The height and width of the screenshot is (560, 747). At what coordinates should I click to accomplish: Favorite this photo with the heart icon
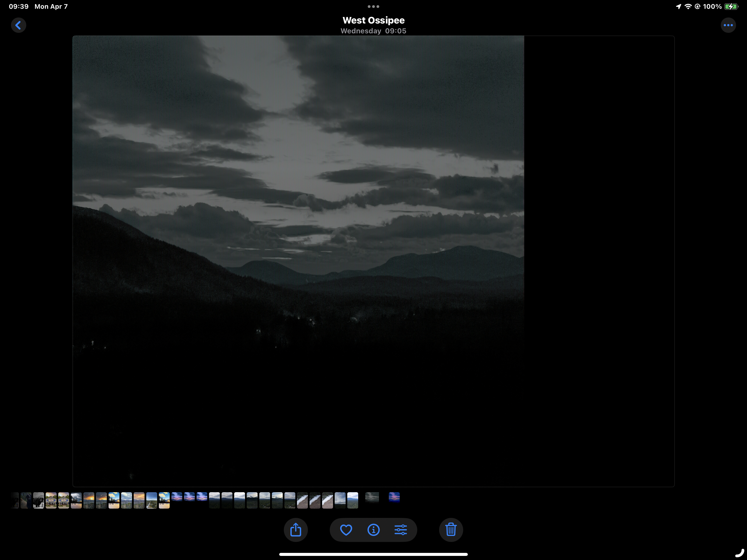tap(346, 530)
